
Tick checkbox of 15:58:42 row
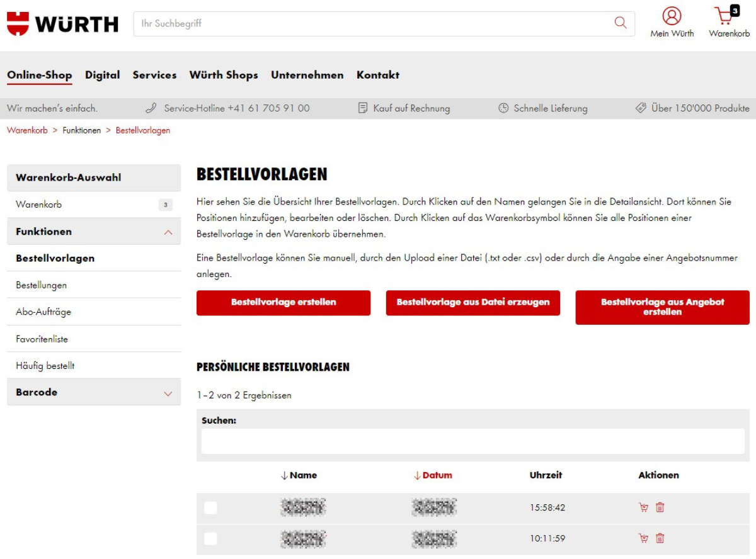(x=210, y=508)
